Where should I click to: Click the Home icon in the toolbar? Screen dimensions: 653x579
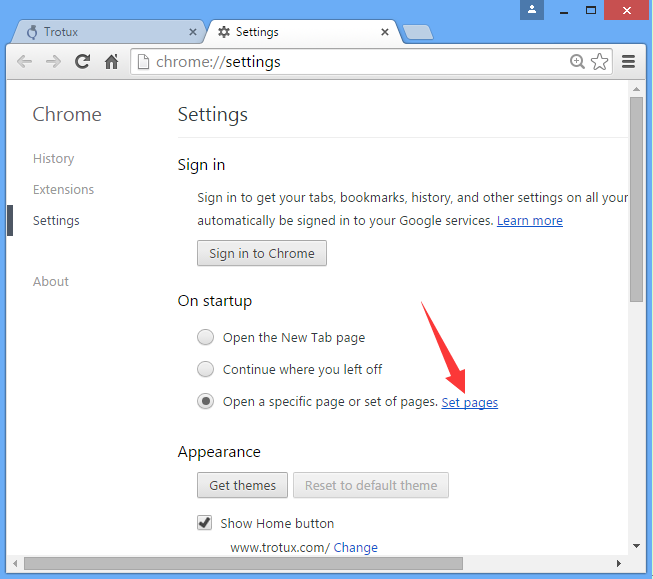click(x=112, y=62)
